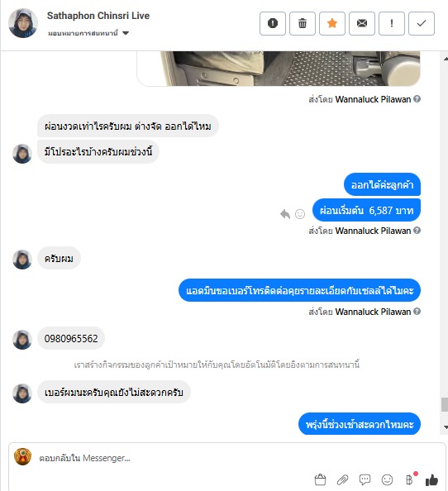Image resolution: width=448 pixels, height=491 pixels.
Task: Click the chat scrollbar down arrow
Action: point(445,427)
